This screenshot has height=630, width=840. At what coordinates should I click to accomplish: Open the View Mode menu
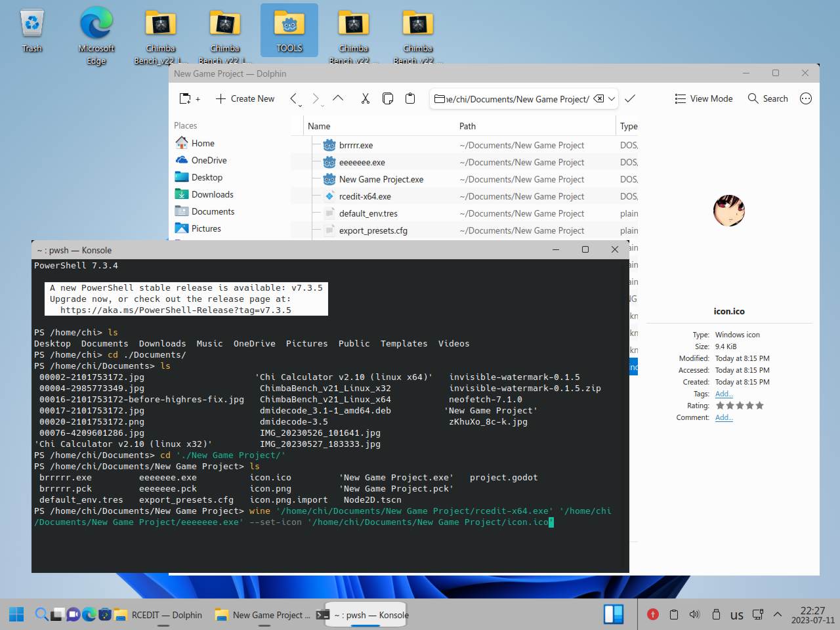pyautogui.click(x=703, y=98)
